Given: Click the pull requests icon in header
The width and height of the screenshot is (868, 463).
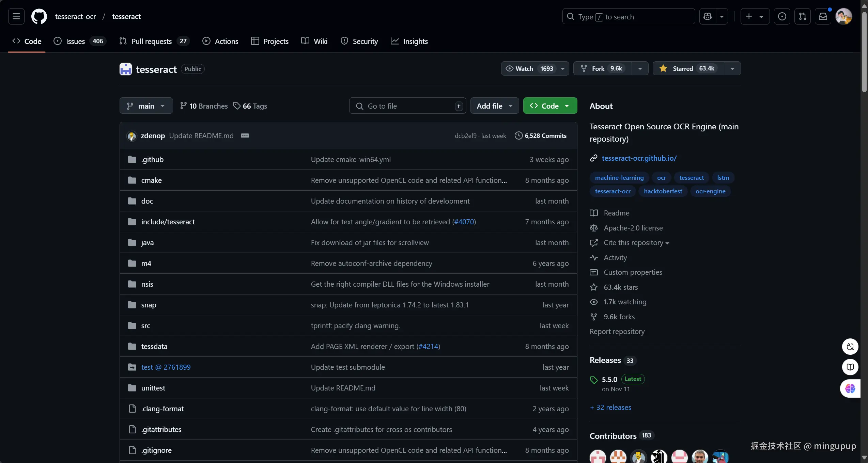Looking at the screenshot, I should tap(802, 16).
